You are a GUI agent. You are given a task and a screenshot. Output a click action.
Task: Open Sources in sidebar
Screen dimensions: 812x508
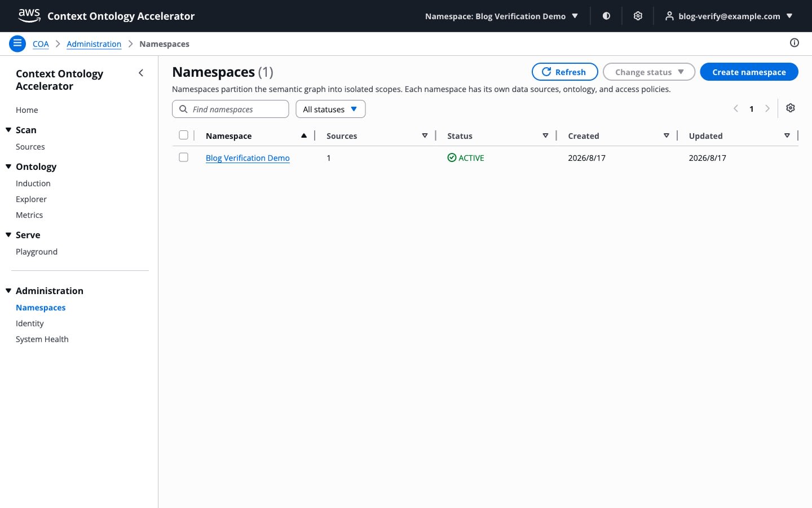(x=30, y=147)
